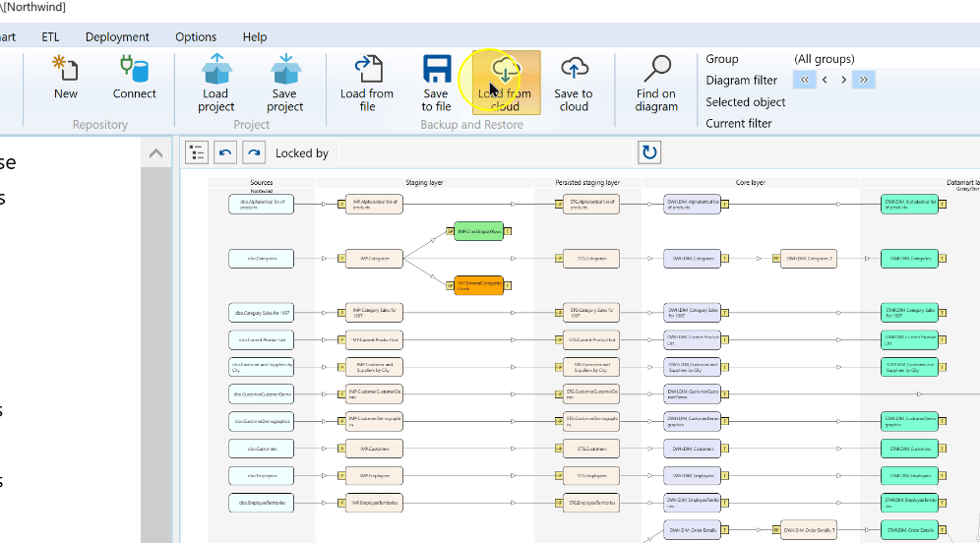Select the STAR.DIM_Employees node
The width and height of the screenshot is (980, 543).
pos(910,475)
